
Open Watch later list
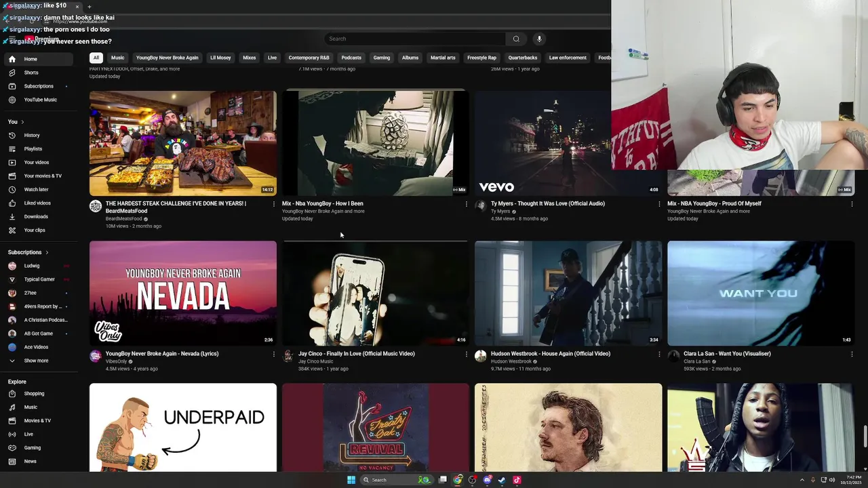[38, 189]
